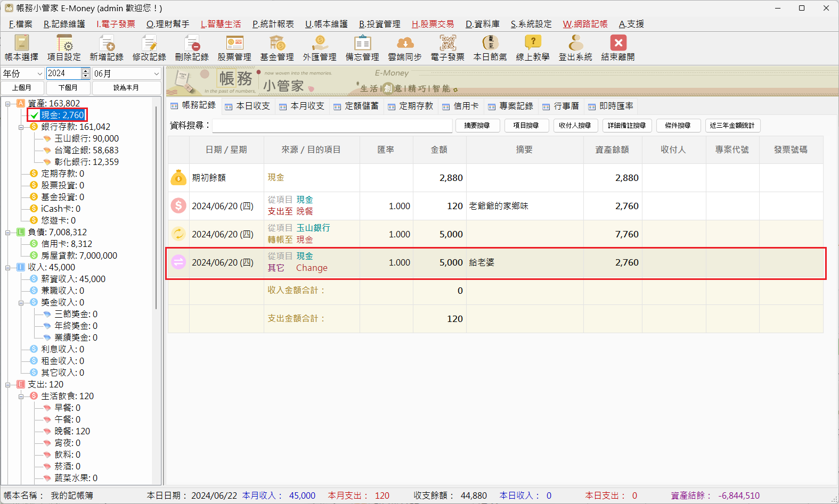
Task: Click the 近三年金額統計 button
Action: 732,126
